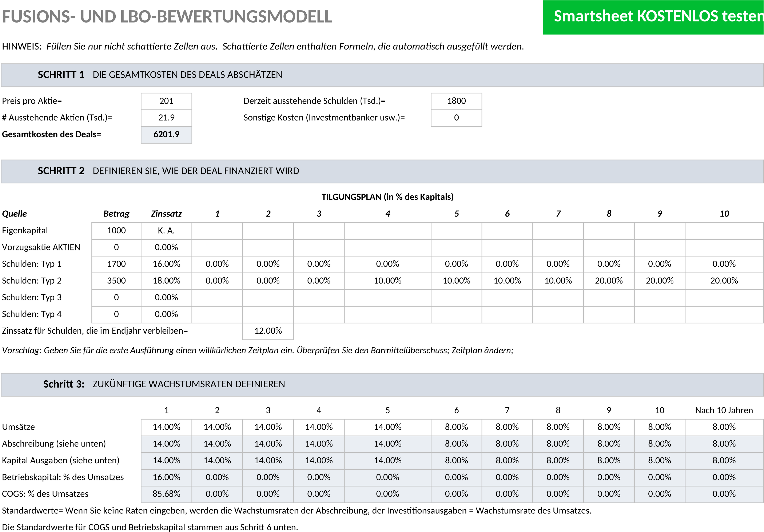The height and width of the screenshot is (532, 764).
Task: Select the Sonstige Kosten cell with 0
Action: click(x=456, y=118)
